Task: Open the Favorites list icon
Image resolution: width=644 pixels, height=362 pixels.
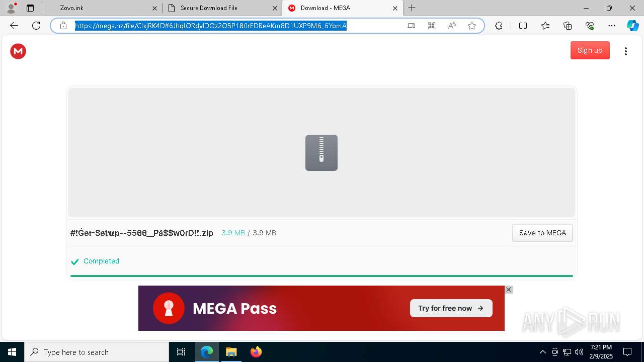Action: 545,26
